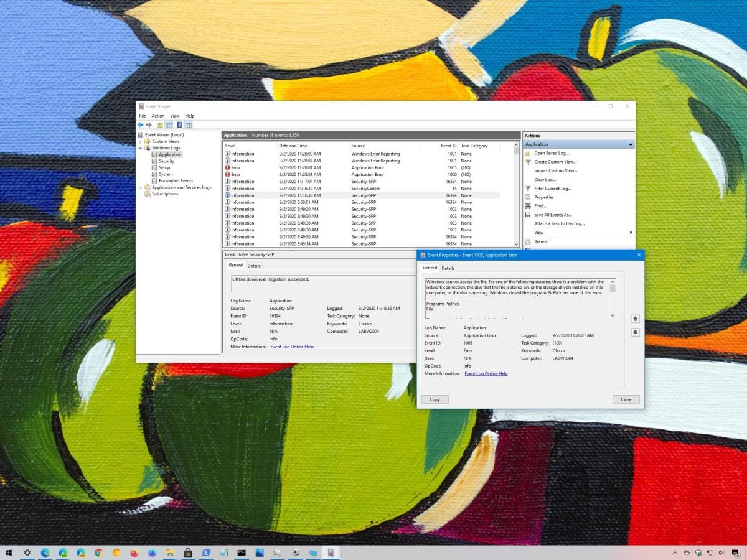Switch to General tab in Event Properties
Screen dimensions: 747x560
(430, 268)
